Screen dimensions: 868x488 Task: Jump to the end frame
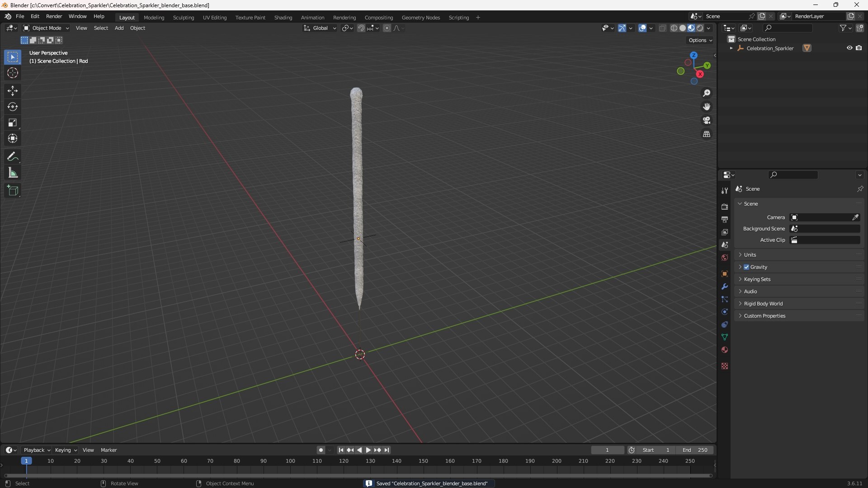pyautogui.click(x=387, y=450)
